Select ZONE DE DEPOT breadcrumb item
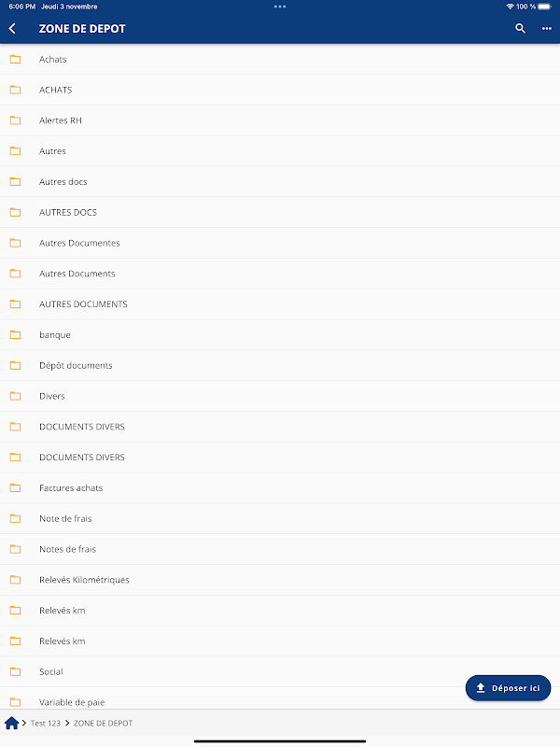Viewport: 560px width, 747px height. click(x=103, y=723)
